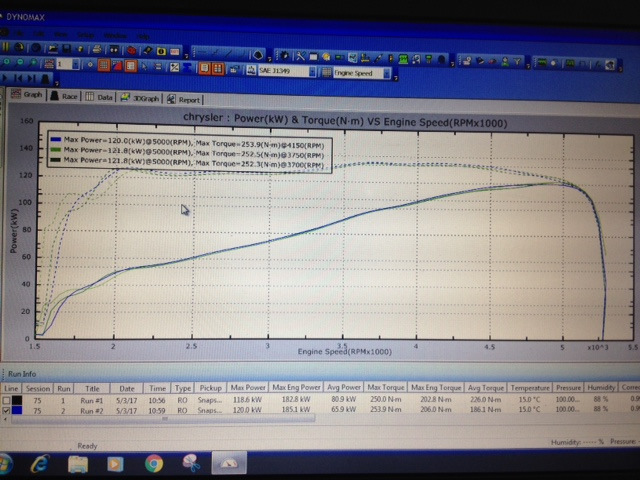
Task: Switch to the Report tab
Action: pyautogui.click(x=184, y=99)
